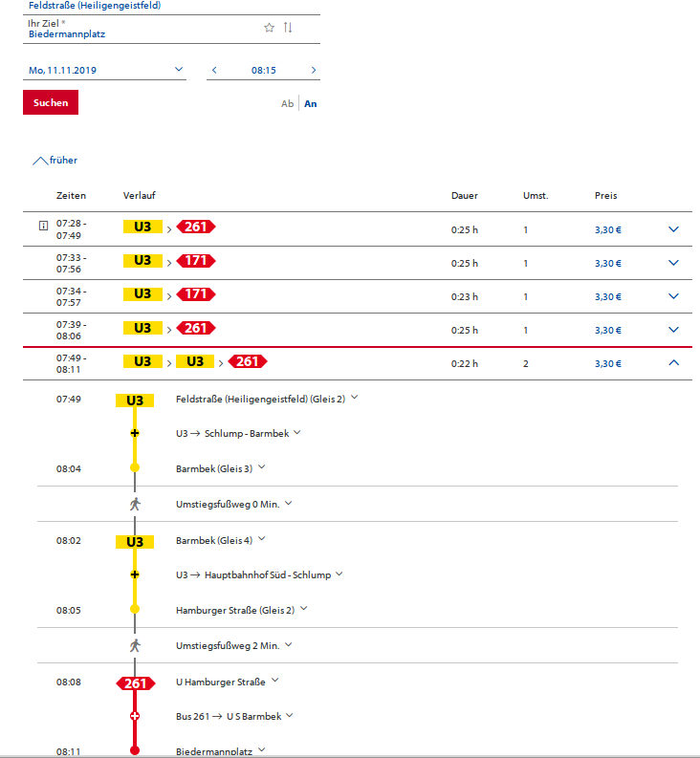Expand Umstiegsfußweg 2 Min. details
Viewport: 700px width, 758px height.
pos(289,644)
